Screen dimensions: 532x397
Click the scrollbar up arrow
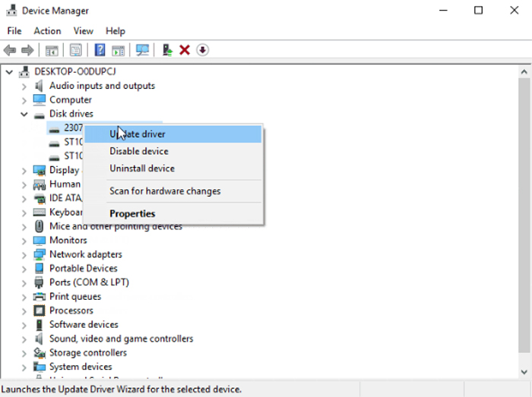point(524,72)
